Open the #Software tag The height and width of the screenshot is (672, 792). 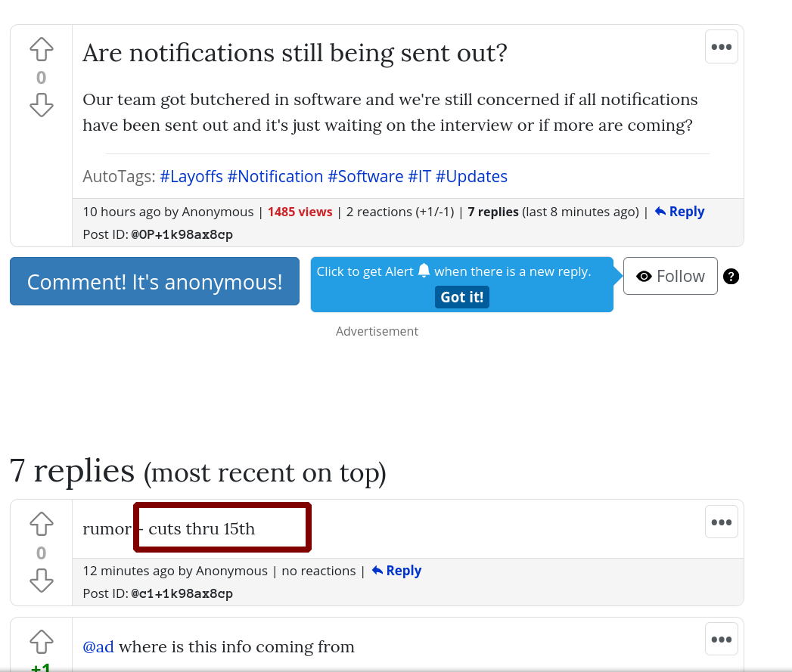click(x=365, y=177)
